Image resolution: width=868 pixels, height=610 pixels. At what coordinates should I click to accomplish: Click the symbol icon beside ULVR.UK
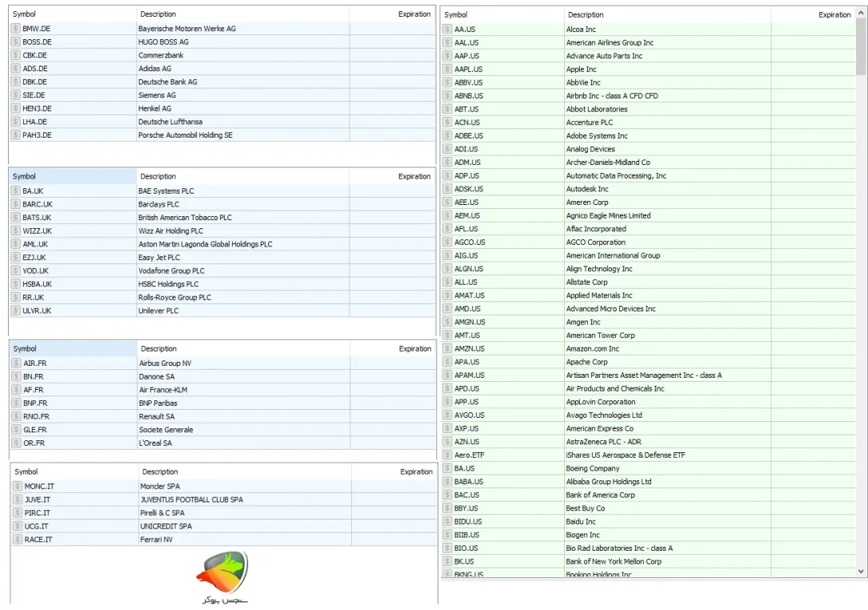15,311
